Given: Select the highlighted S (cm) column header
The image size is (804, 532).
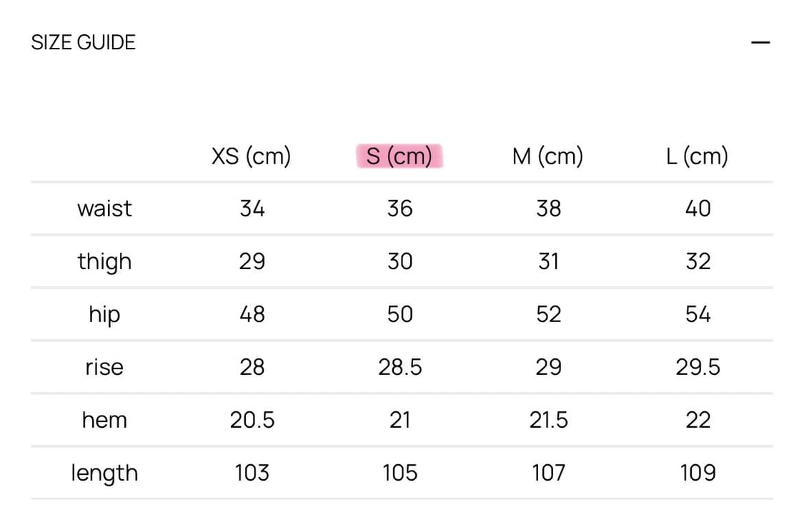Looking at the screenshot, I should tap(399, 156).
